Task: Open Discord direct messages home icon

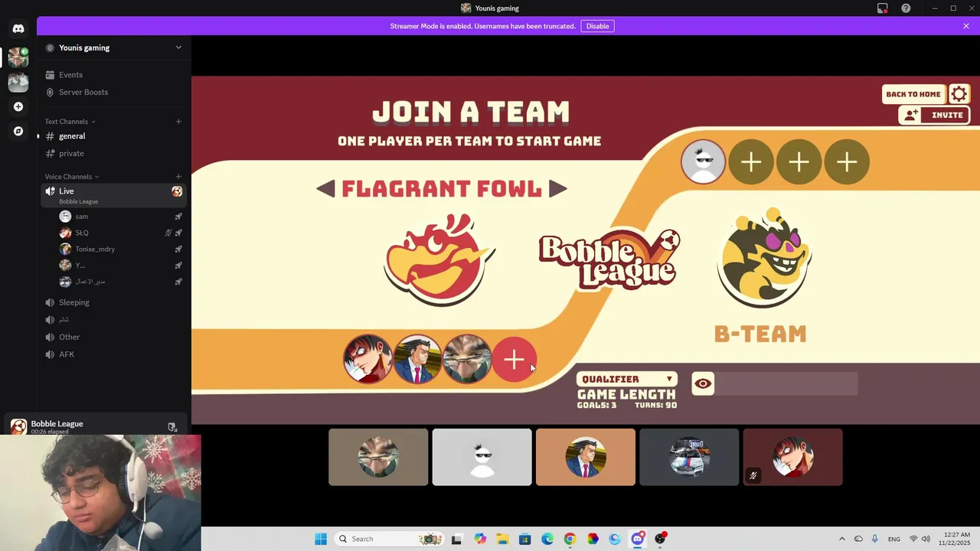Action: coord(18,28)
